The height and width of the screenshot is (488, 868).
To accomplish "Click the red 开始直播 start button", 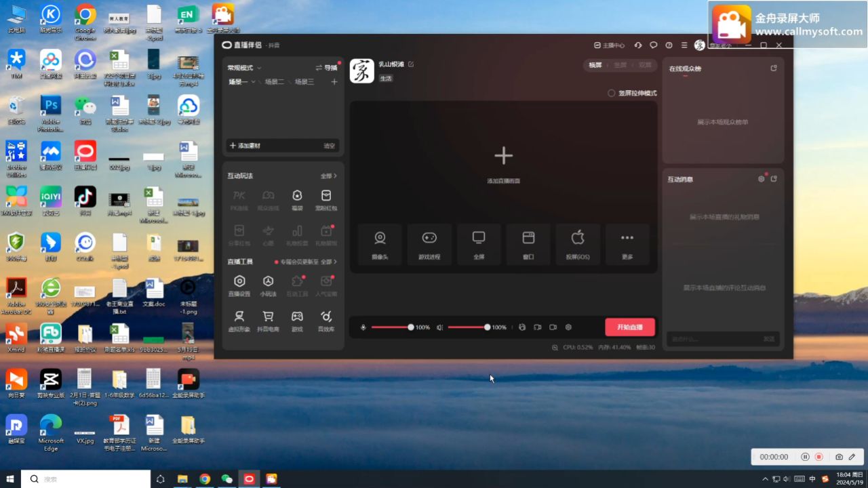I will pos(630,327).
